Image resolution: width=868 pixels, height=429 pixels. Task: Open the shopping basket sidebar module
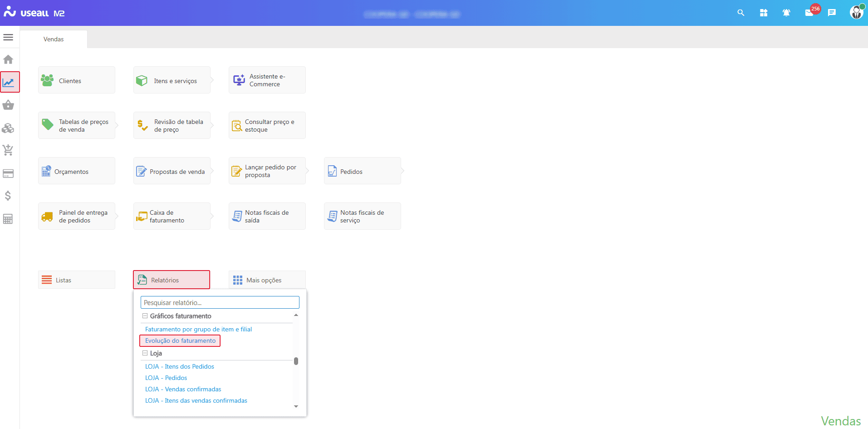(8, 105)
